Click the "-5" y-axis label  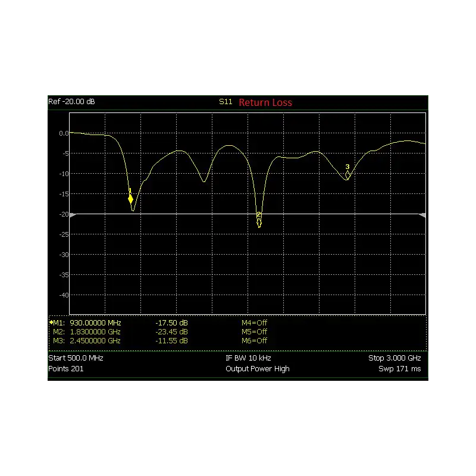tap(65, 154)
